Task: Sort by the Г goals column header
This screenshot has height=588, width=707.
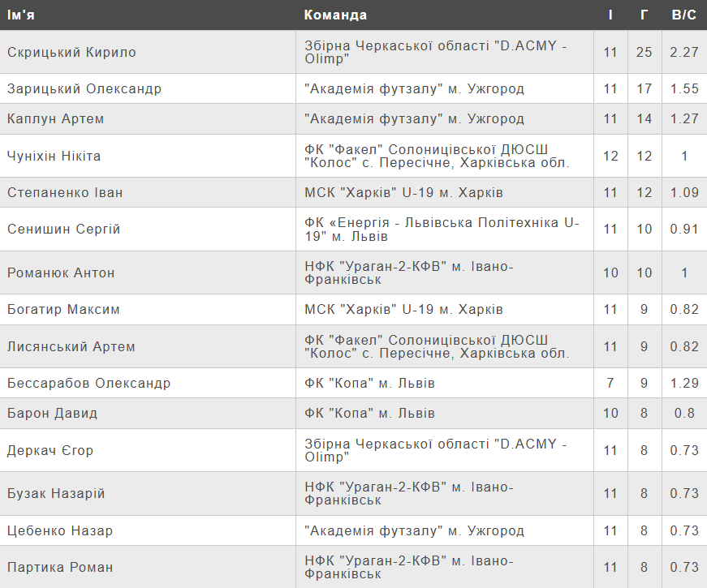Action: pos(644,15)
